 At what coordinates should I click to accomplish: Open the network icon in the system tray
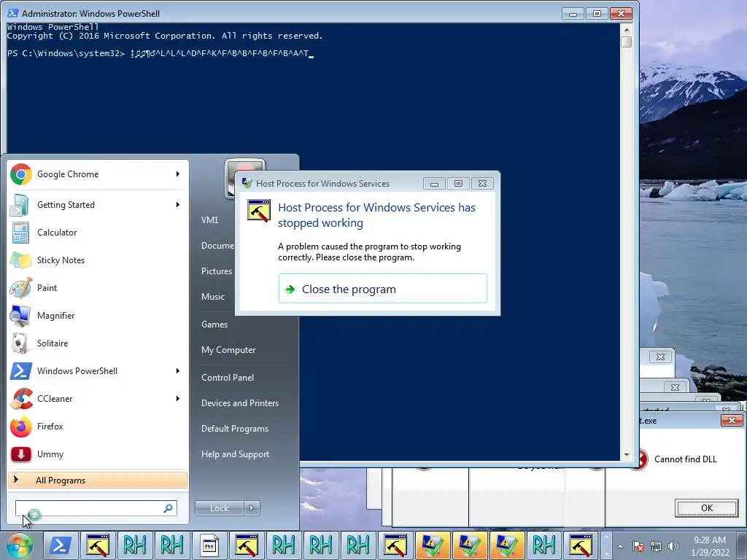[x=656, y=546]
